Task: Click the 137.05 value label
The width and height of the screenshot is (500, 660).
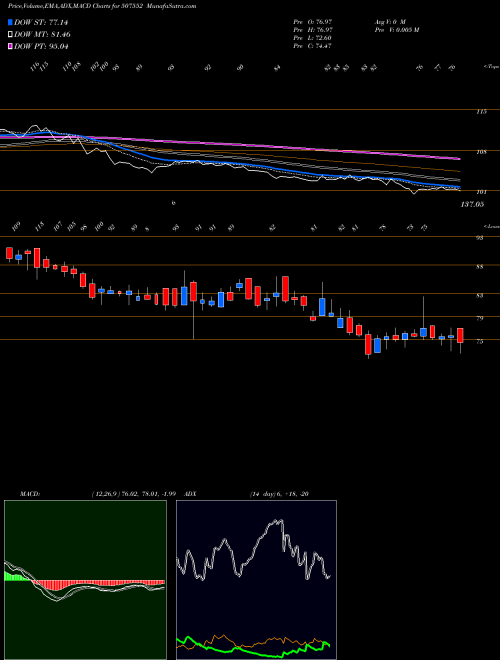Action: 473,204
